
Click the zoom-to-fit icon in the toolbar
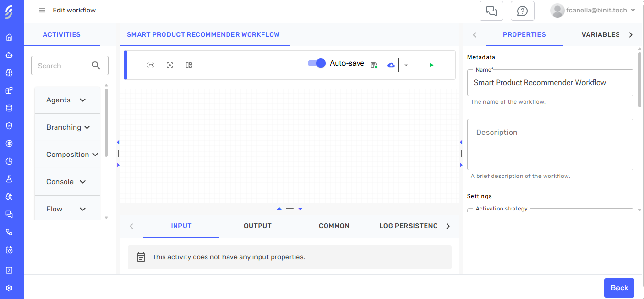point(151,65)
